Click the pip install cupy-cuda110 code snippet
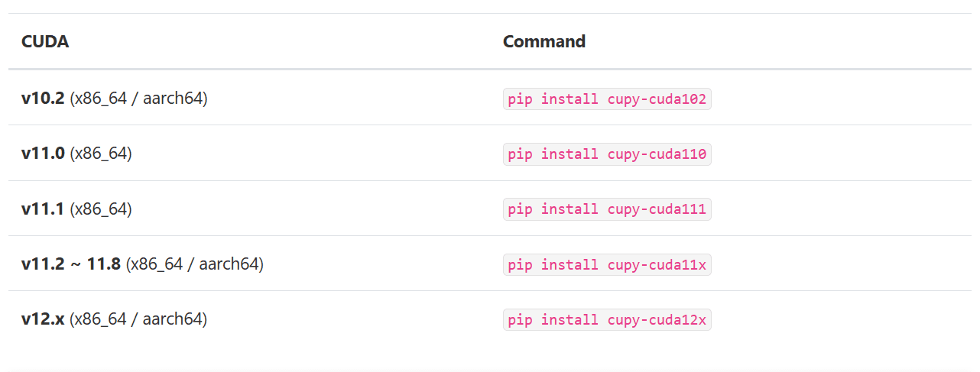The height and width of the screenshot is (372, 980). tap(607, 154)
